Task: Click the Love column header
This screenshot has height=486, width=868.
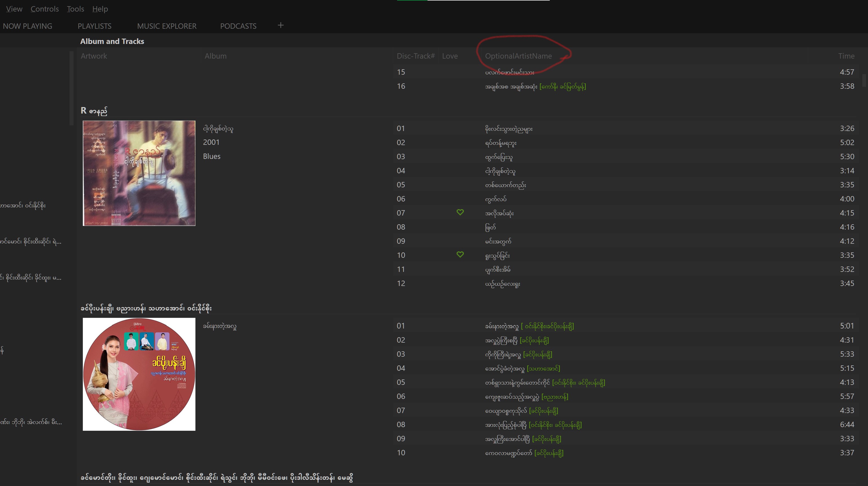Action: [450, 56]
